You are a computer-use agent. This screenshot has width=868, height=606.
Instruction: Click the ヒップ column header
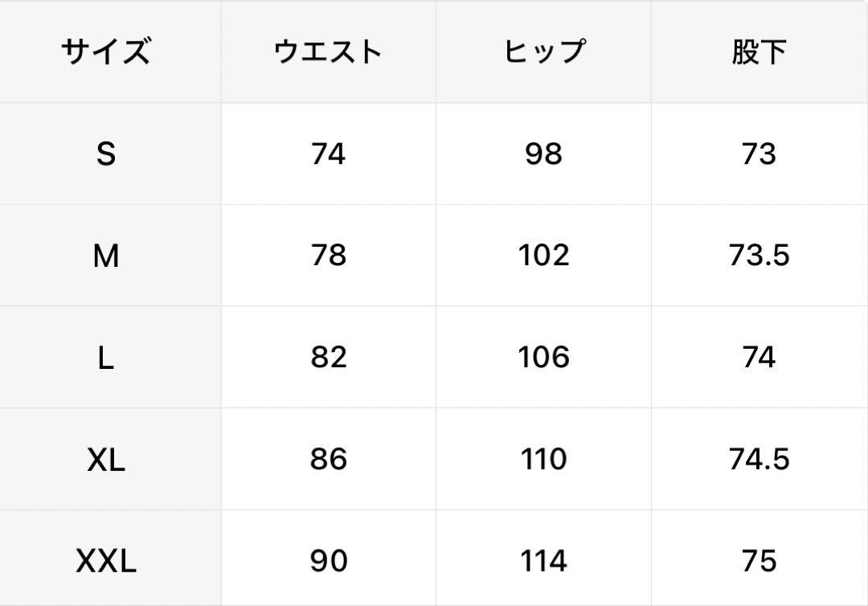pyautogui.click(x=543, y=51)
